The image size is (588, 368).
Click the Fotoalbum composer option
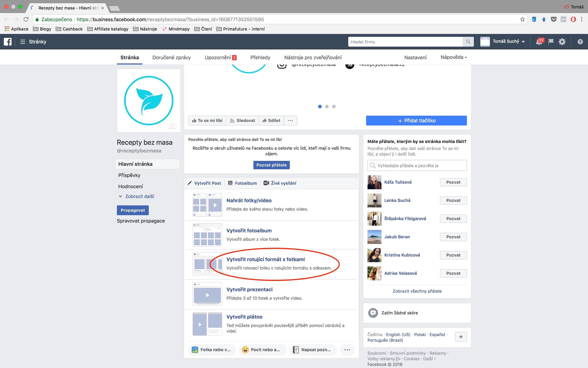point(243,183)
